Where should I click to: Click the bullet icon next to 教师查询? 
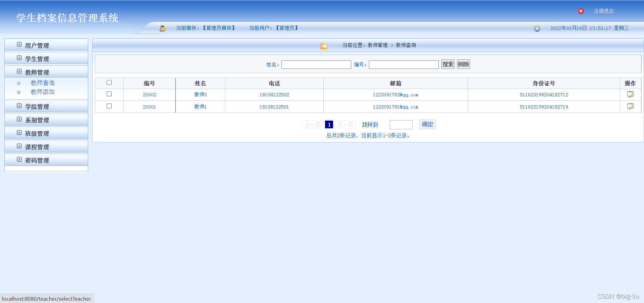(x=18, y=83)
